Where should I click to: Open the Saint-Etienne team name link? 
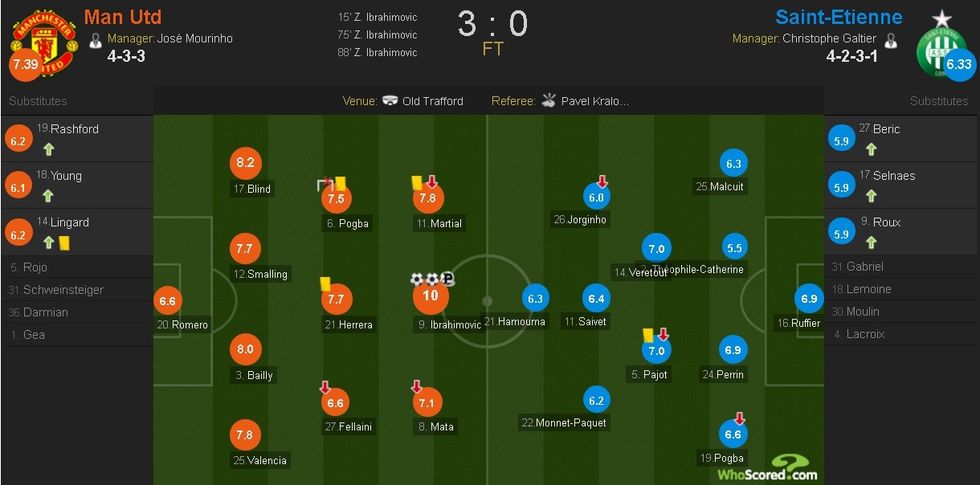[838, 17]
